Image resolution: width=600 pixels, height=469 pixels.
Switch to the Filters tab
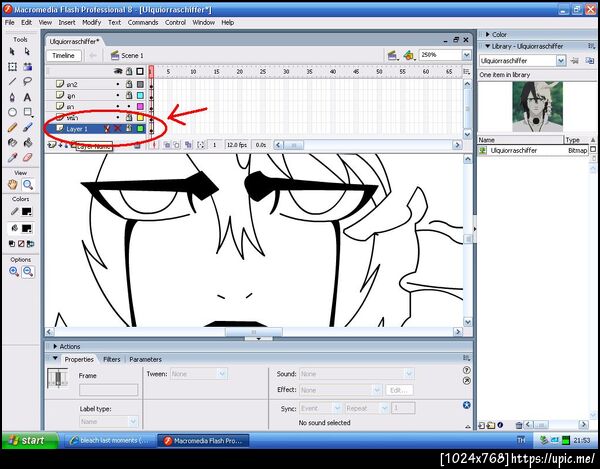tap(111, 359)
